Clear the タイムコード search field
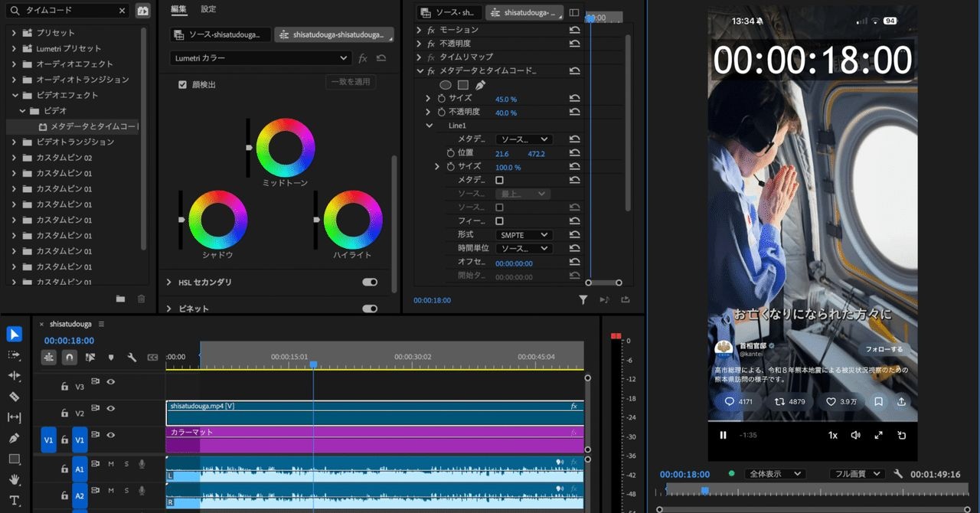 (122, 11)
